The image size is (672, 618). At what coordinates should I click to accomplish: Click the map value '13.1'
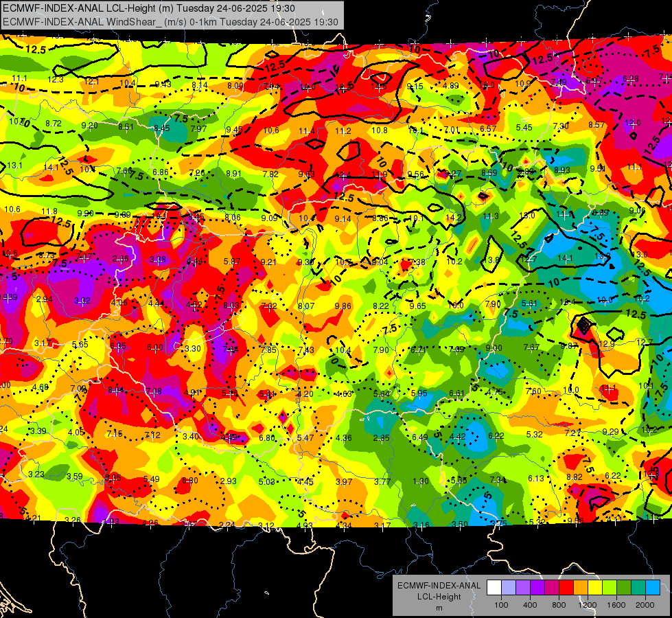coord(14,165)
